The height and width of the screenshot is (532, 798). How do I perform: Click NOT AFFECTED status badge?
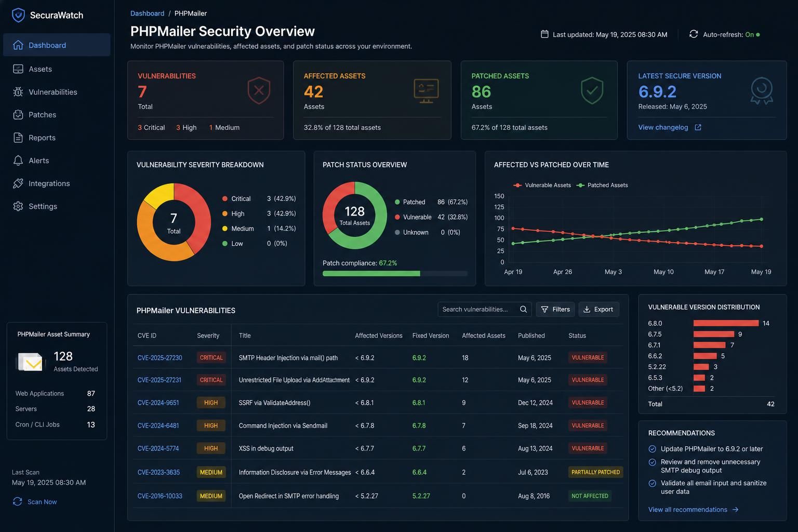[x=590, y=496]
